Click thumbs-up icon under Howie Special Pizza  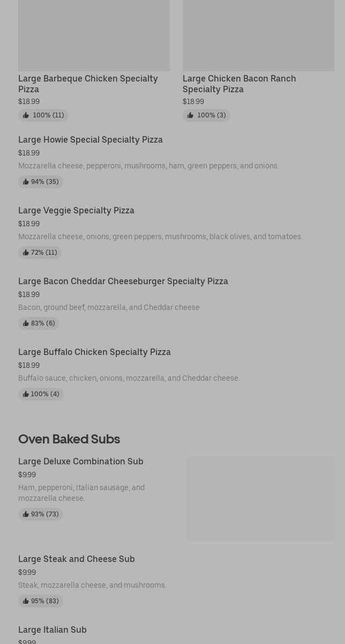coord(26,182)
